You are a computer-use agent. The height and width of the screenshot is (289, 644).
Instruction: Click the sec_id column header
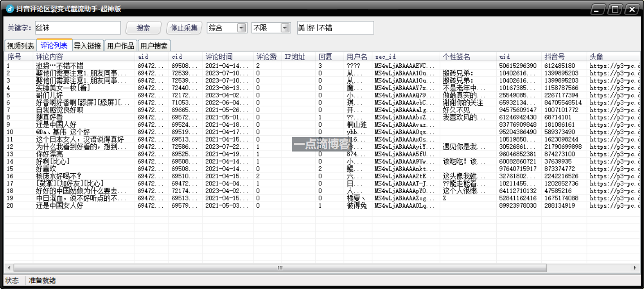point(406,57)
